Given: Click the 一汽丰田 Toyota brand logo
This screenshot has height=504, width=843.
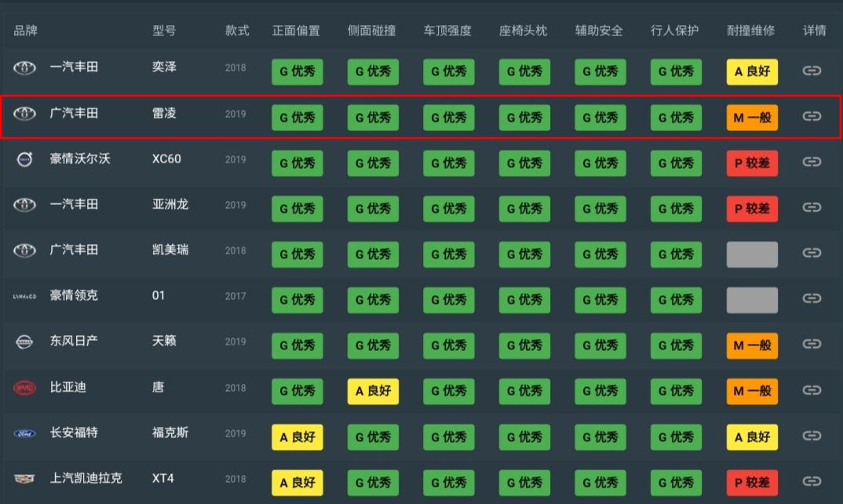Looking at the screenshot, I should click(24, 71).
